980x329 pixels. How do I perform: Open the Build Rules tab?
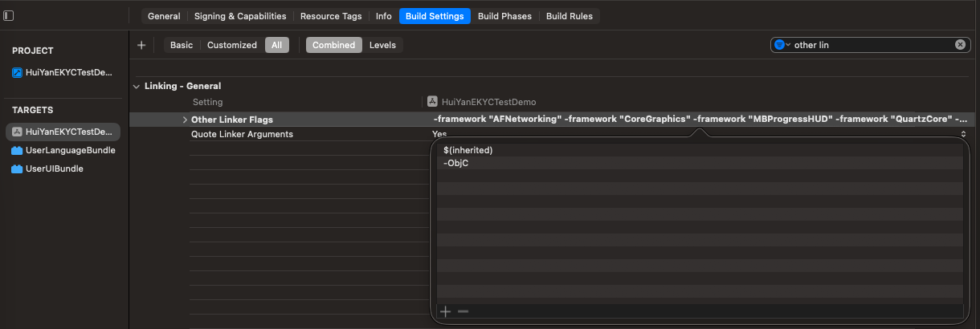[570, 16]
